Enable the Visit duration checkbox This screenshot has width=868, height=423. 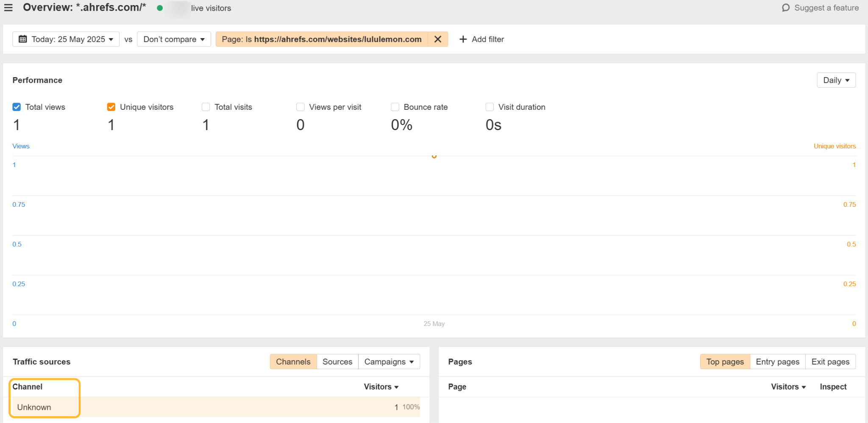[x=490, y=107]
